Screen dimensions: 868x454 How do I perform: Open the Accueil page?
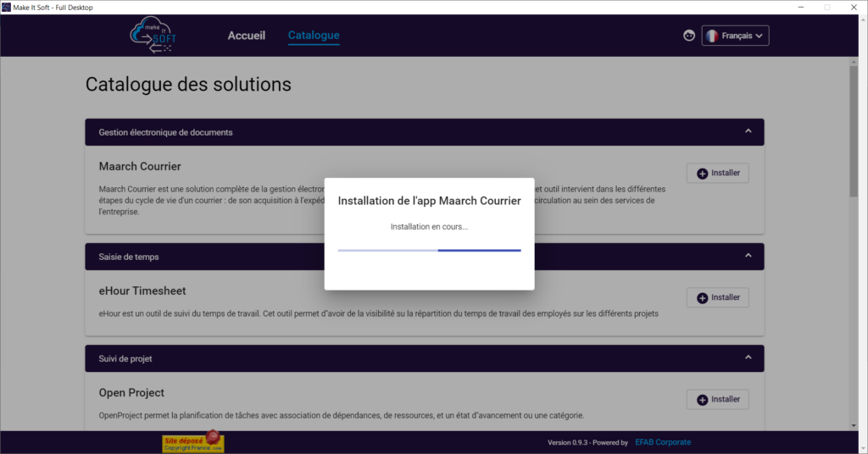247,36
